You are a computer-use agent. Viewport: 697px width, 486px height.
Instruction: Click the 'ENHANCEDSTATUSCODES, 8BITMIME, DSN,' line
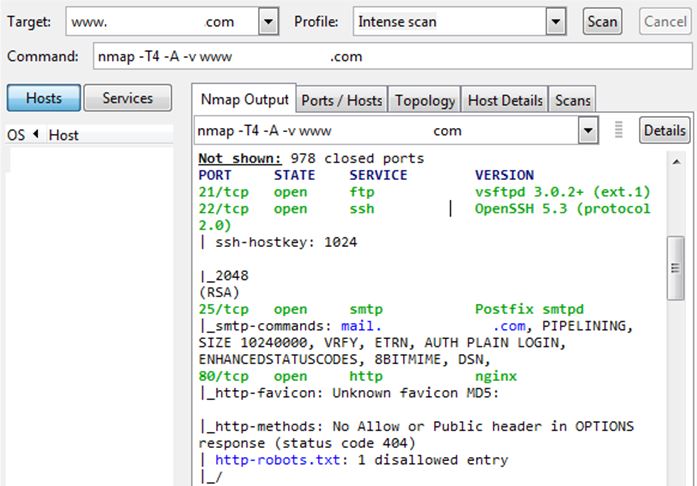344,359
